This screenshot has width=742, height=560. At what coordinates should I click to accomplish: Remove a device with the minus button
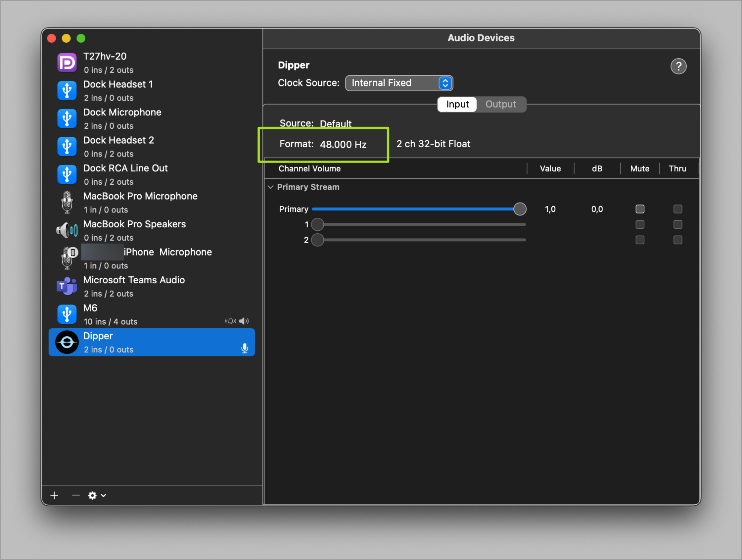[x=76, y=495]
